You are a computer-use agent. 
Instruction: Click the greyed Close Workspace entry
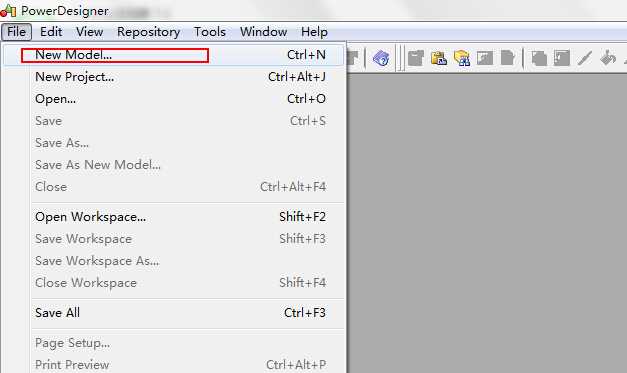(174, 283)
